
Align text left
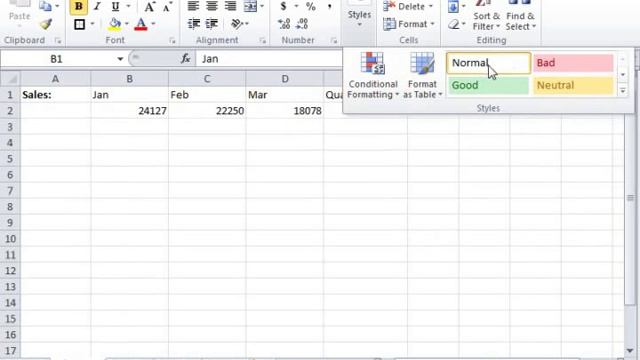coord(193,6)
